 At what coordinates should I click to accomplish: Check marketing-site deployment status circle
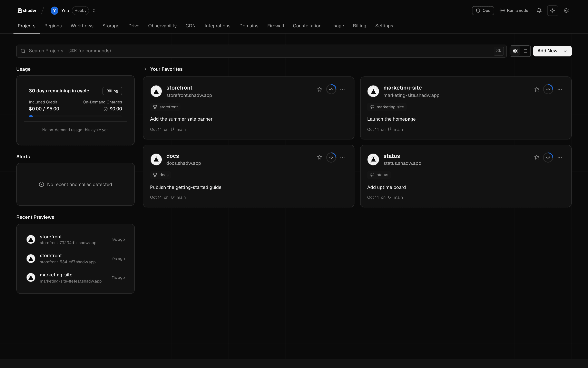548,89
